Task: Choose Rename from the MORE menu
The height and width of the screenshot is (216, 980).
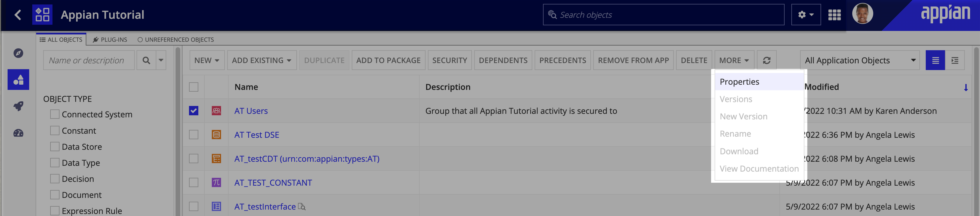Action: [759, 134]
